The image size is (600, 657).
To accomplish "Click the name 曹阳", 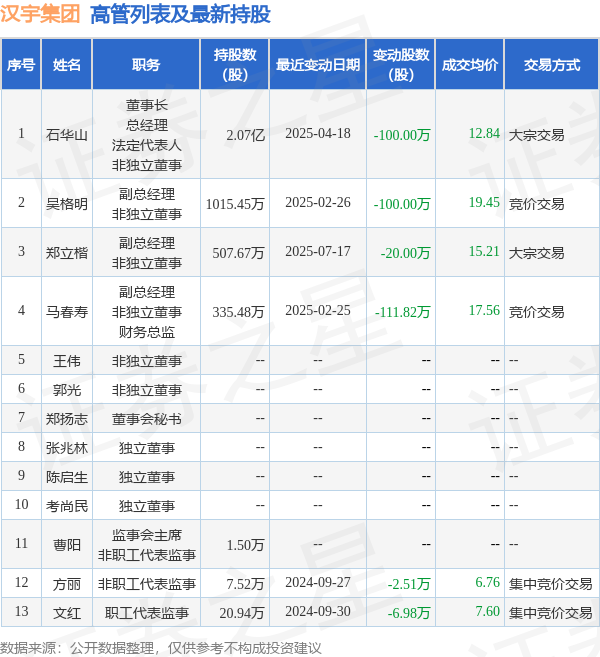I will [67, 545].
